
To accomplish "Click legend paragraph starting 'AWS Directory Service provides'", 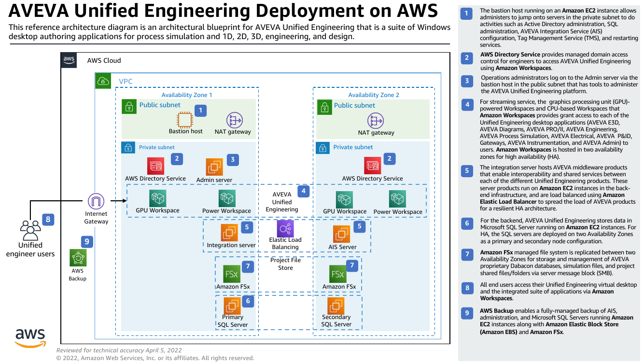I will [556, 61].
